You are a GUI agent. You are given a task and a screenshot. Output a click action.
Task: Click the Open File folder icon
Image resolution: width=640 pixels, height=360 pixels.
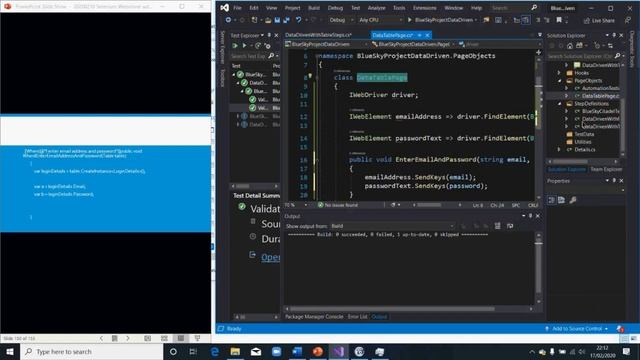(x=268, y=20)
